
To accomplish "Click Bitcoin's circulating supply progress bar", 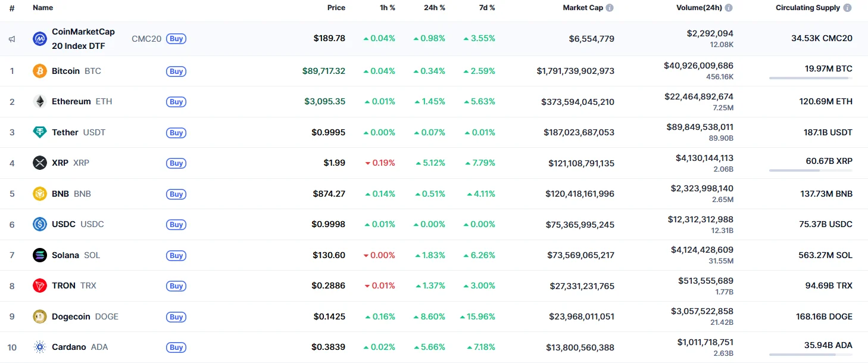I will tap(810, 78).
